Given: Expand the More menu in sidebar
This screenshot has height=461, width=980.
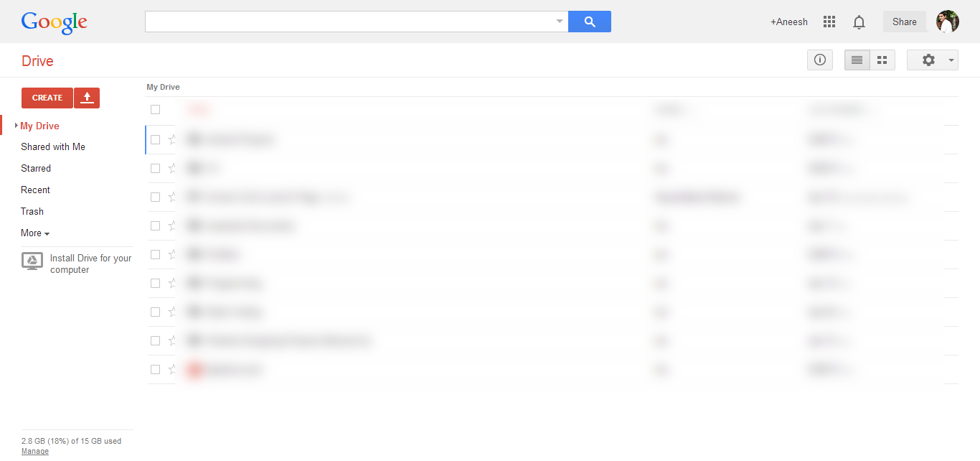Looking at the screenshot, I should 35,233.
